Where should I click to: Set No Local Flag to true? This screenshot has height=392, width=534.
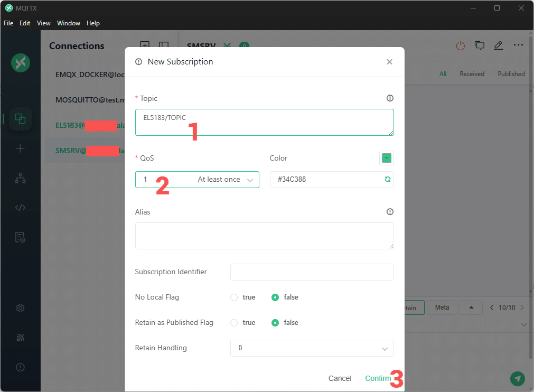(233, 297)
